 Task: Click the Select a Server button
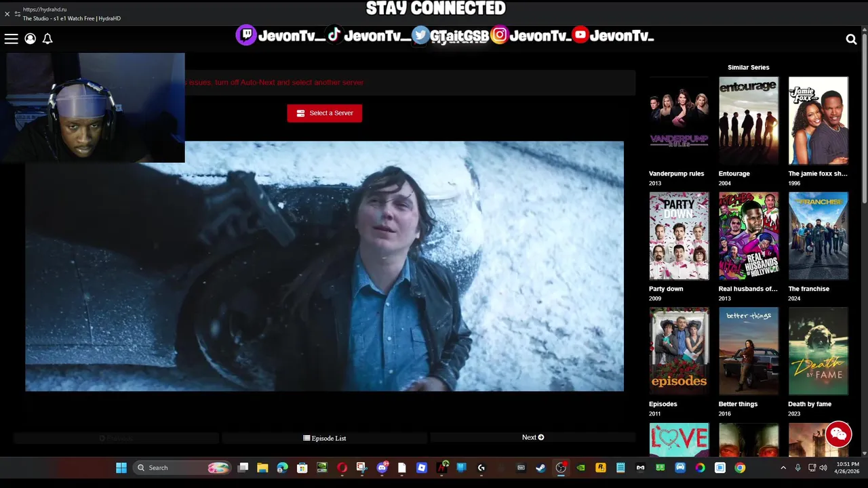(x=324, y=113)
